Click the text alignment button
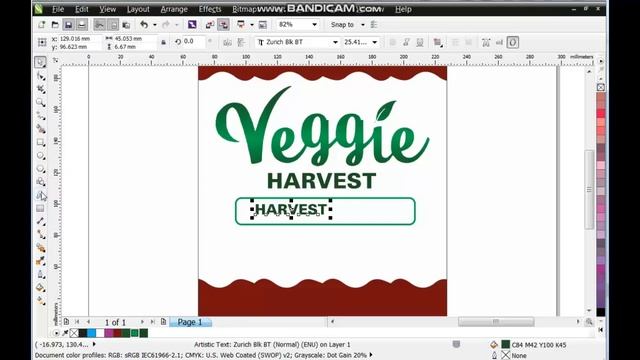 coord(438,42)
